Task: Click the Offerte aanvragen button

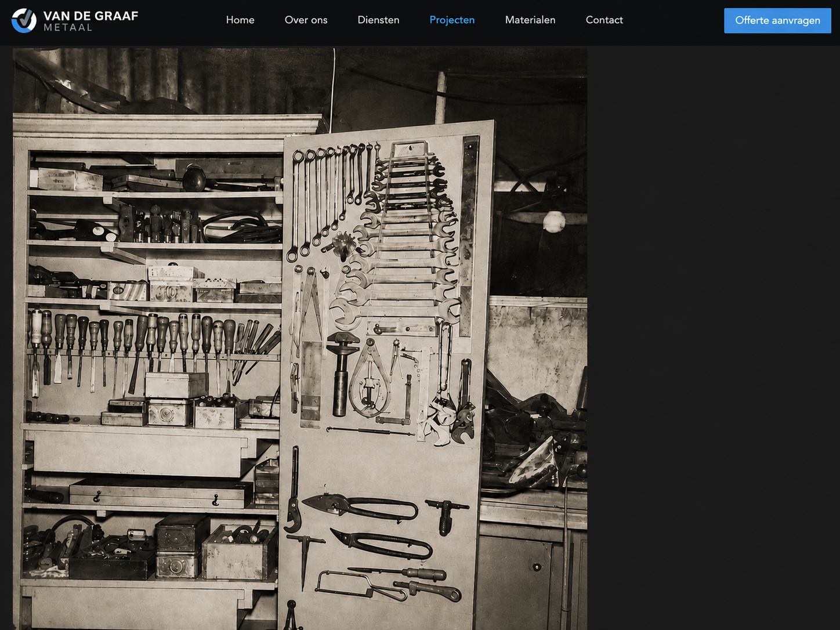Action: tap(777, 20)
